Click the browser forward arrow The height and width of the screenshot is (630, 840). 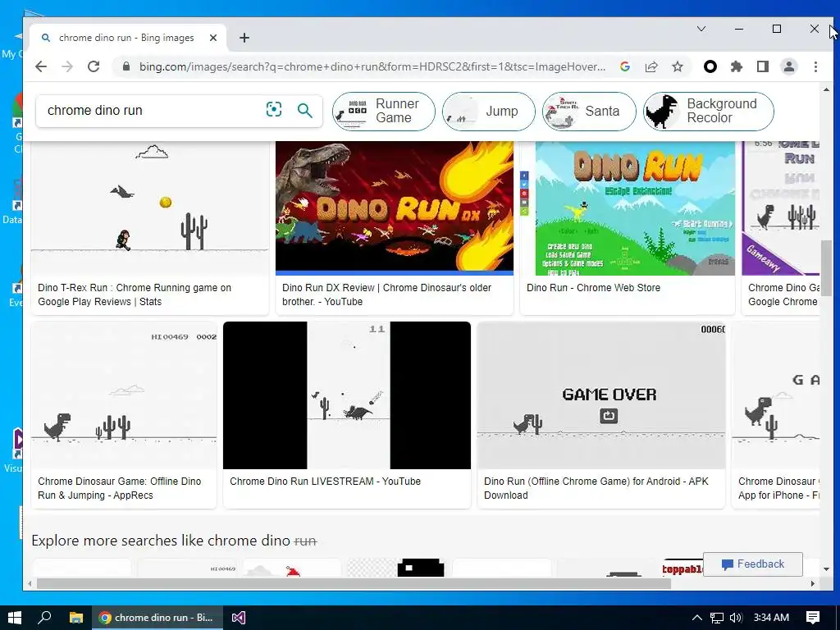[67, 66]
